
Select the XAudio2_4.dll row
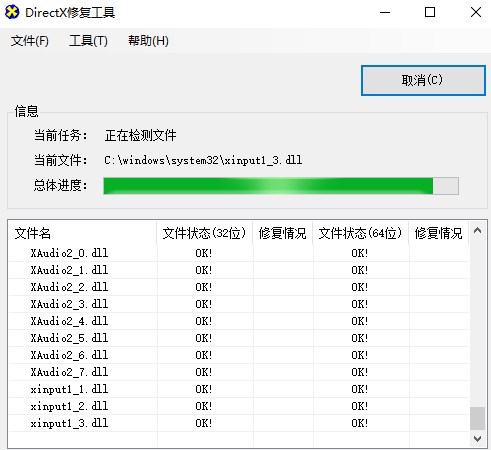pos(239,321)
